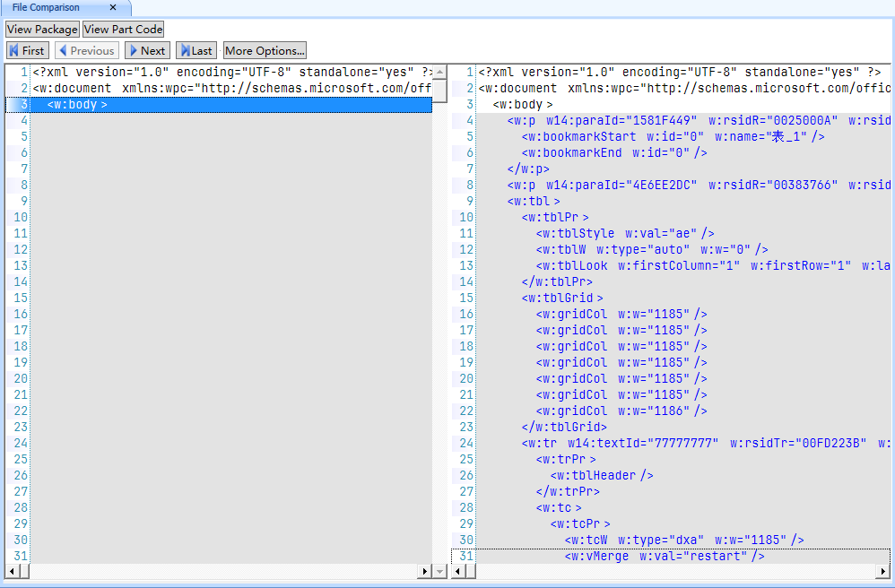This screenshot has height=588, width=895.
Task: Open More Options... menu
Action: (265, 51)
